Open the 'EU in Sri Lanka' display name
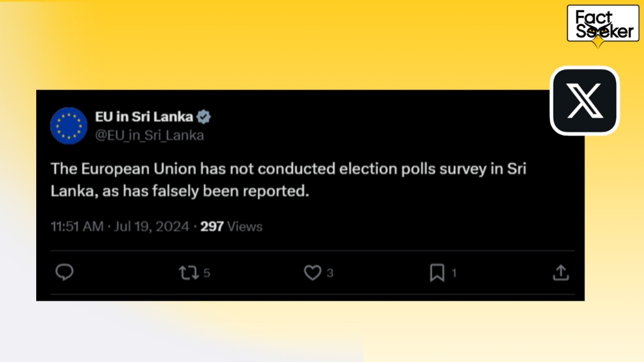The image size is (644, 362). (x=144, y=117)
